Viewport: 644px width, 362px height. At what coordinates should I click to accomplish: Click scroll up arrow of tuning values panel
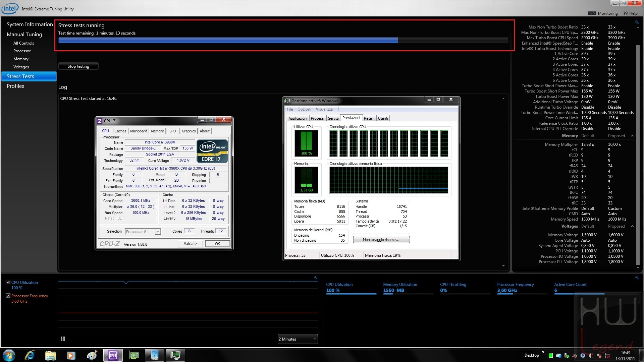(x=638, y=28)
